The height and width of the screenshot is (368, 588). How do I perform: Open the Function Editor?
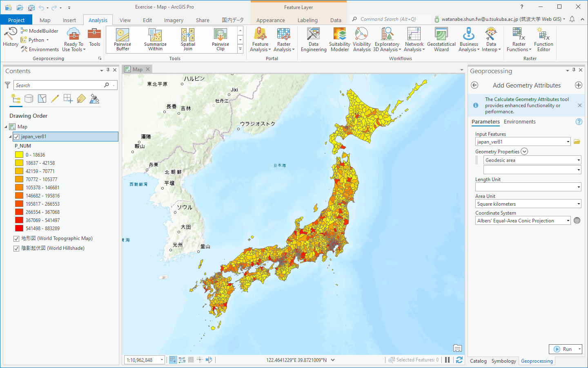(x=543, y=40)
